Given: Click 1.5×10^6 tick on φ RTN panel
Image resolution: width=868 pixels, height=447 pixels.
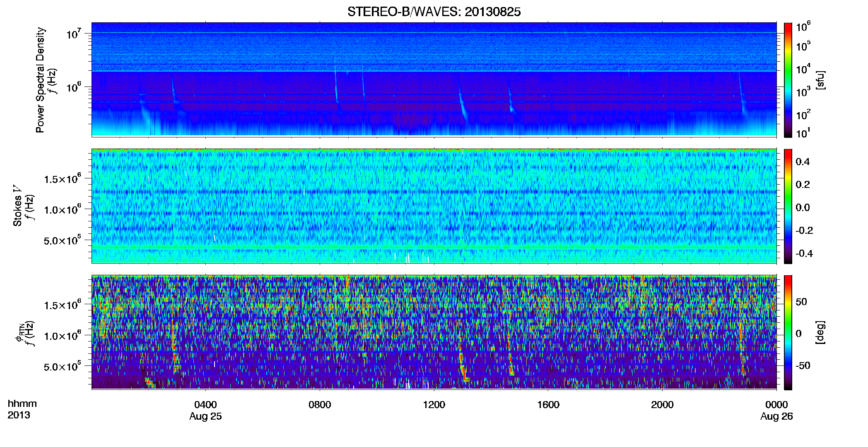Looking at the screenshot, I should 63,305.
